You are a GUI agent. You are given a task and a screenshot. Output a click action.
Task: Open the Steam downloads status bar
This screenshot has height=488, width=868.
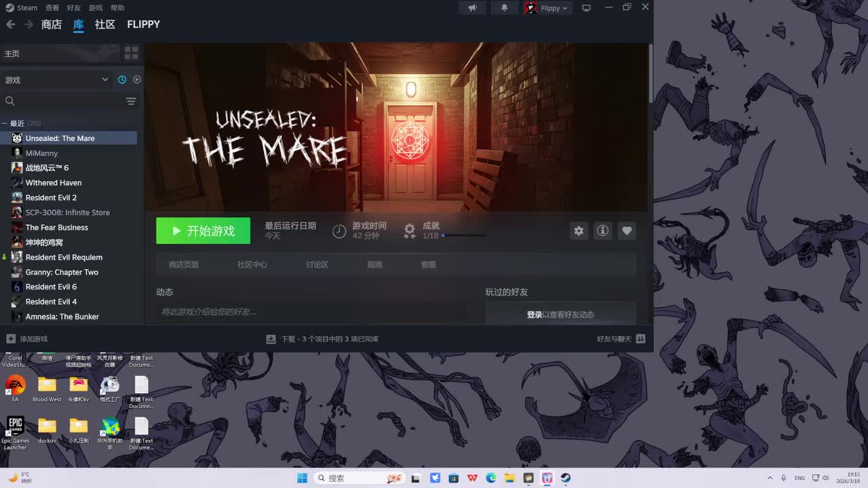click(x=322, y=339)
